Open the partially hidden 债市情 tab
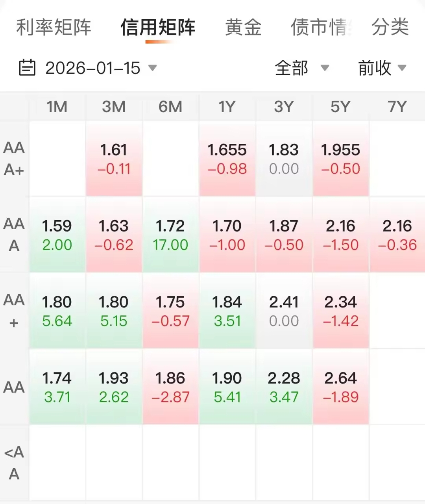This screenshot has height=504, width=425. [320, 27]
